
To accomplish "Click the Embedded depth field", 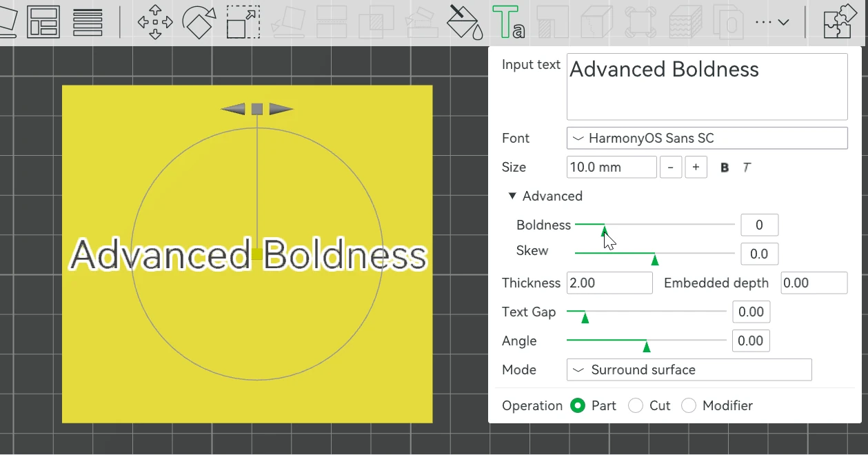I will 814,283.
